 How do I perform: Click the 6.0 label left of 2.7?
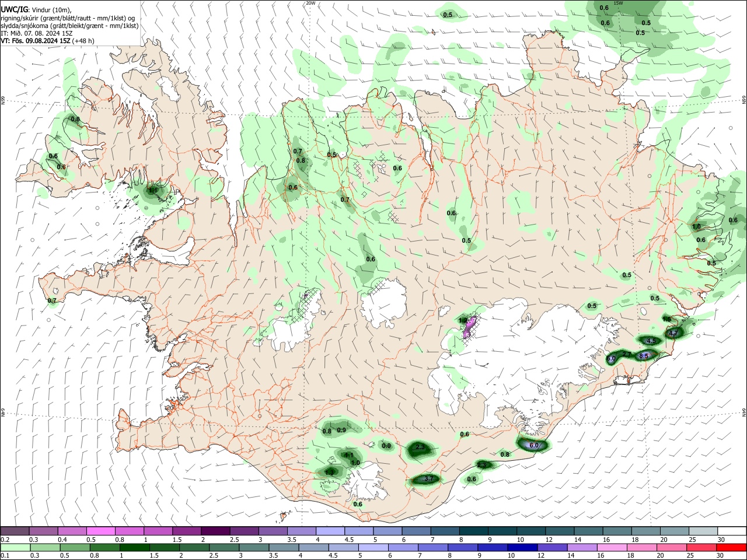[x=611, y=359]
